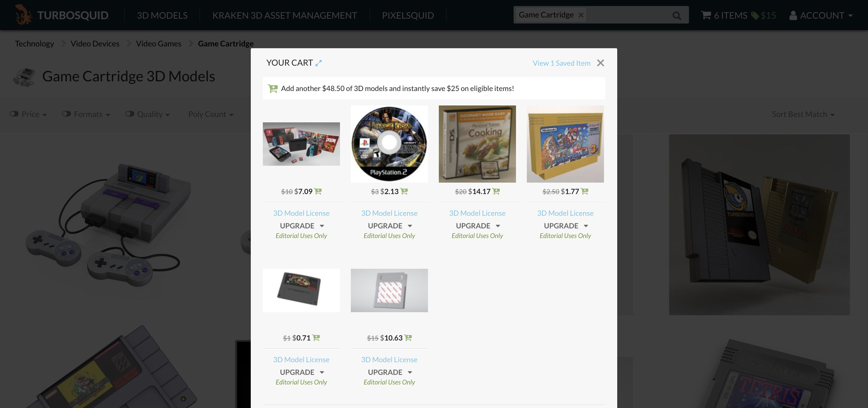
Task: Click the search magnifier icon
Action: 677,15
